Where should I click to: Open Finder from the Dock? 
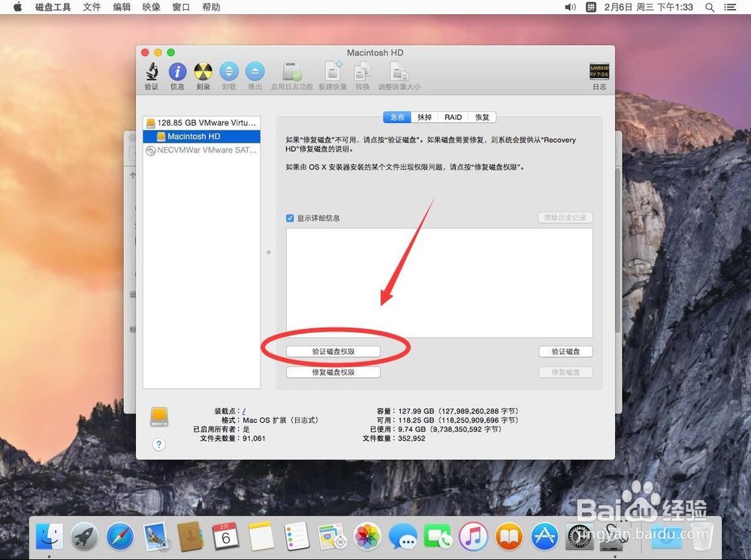click(x=50, y=536)
